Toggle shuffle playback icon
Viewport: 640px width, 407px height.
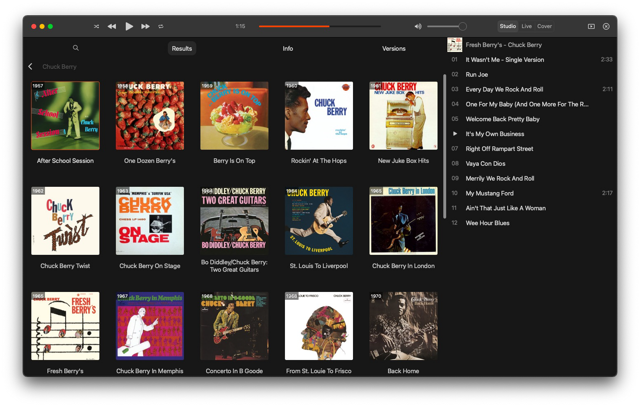[x=96, y=27]
